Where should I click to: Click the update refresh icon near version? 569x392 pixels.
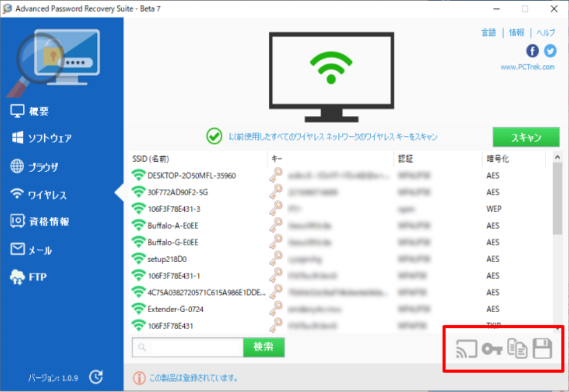[96, 377]
